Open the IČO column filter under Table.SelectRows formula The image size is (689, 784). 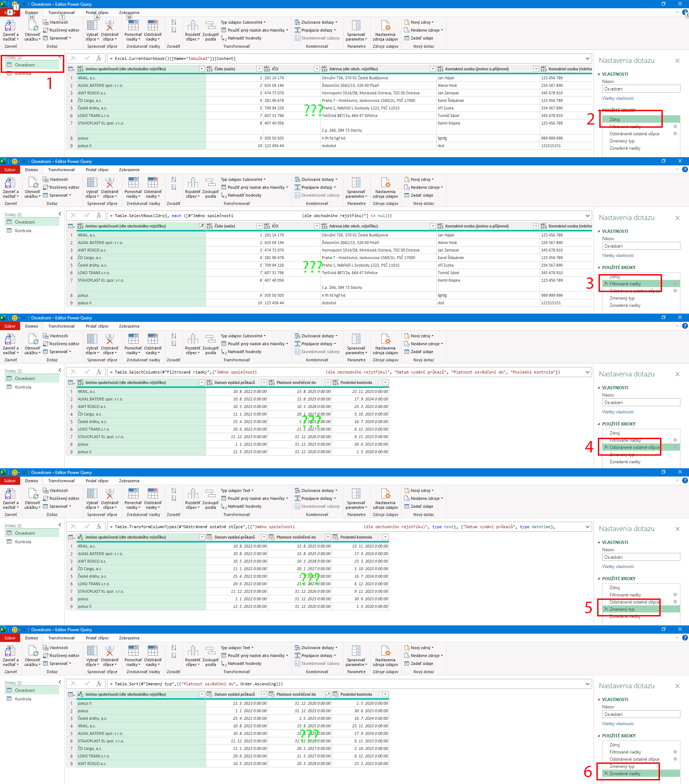317,226
